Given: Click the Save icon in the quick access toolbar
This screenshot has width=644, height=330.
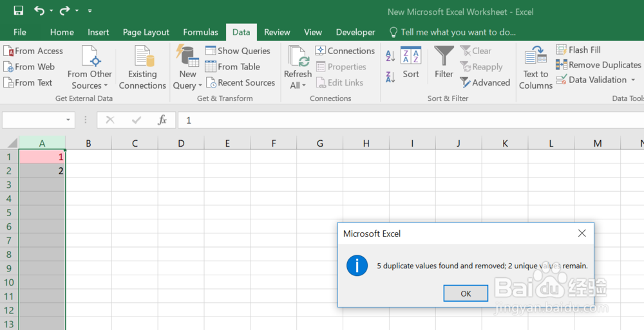Looking at the screenshot, I should [x=19, y=11].
